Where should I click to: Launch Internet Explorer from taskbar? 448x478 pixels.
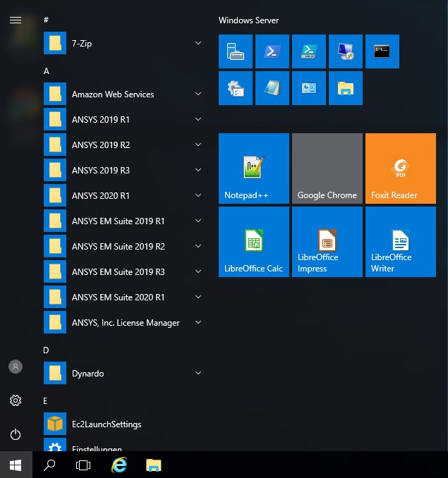click(x=119, y=465)
